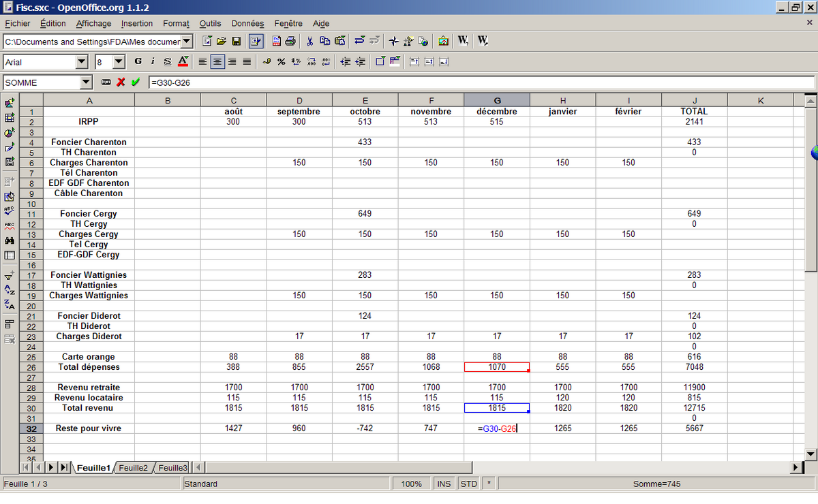The width and height of the screenshot is (818, 504).
Task: Open the Arial font name dropdown
Action: [x=82, y=62]
